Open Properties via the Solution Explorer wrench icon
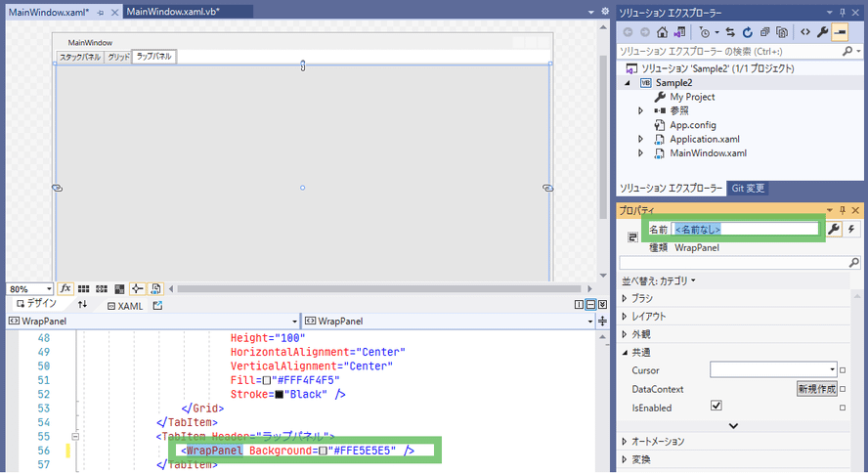 point(823,32)
